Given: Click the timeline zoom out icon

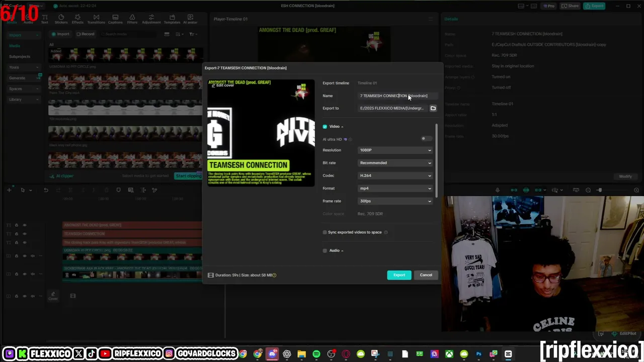Looking at the screenshot, I should 588,190.
